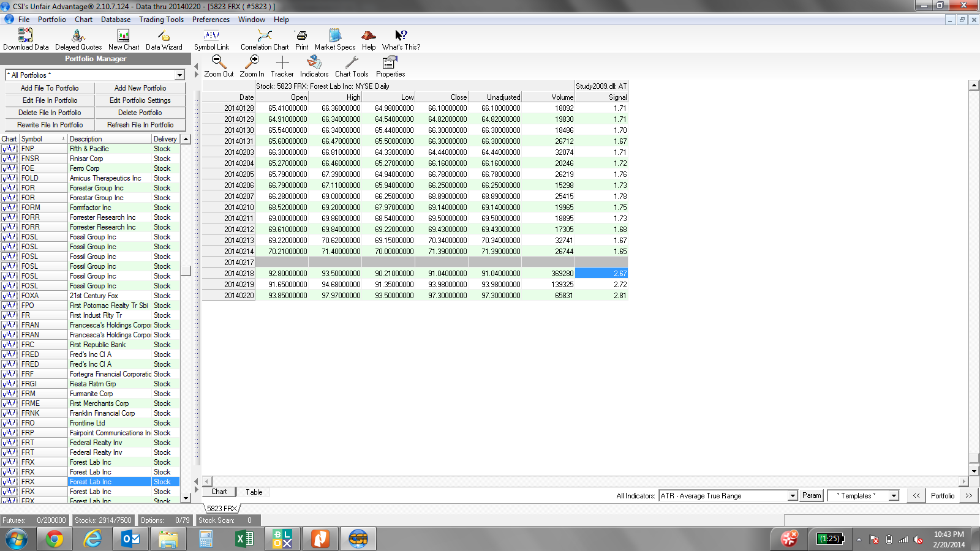Open Excel from the Windows taskbar

click(244, 539)
